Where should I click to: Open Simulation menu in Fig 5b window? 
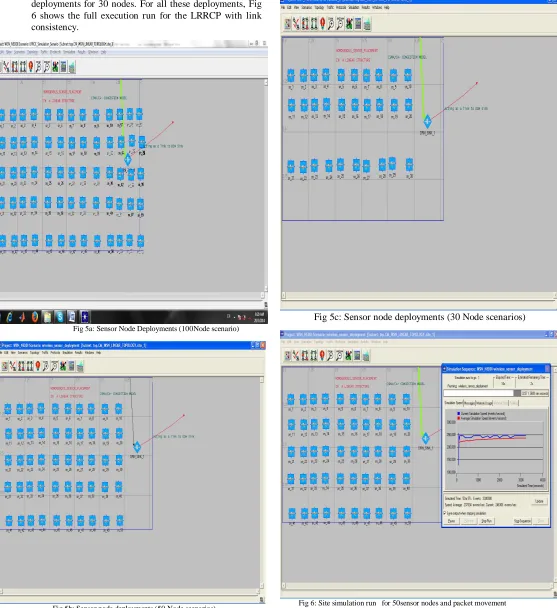pyautogui.click(x=67, y=353)
